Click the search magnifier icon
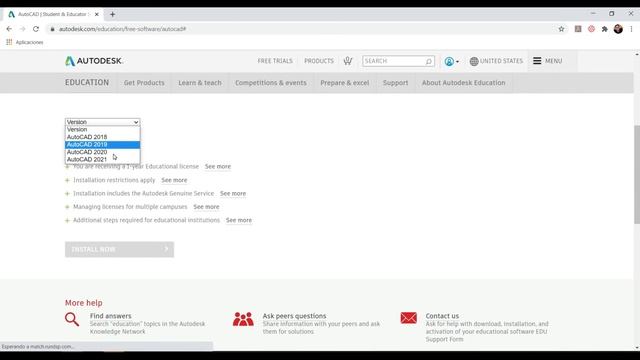The image size is (640, 360). (x=429, y=61)
